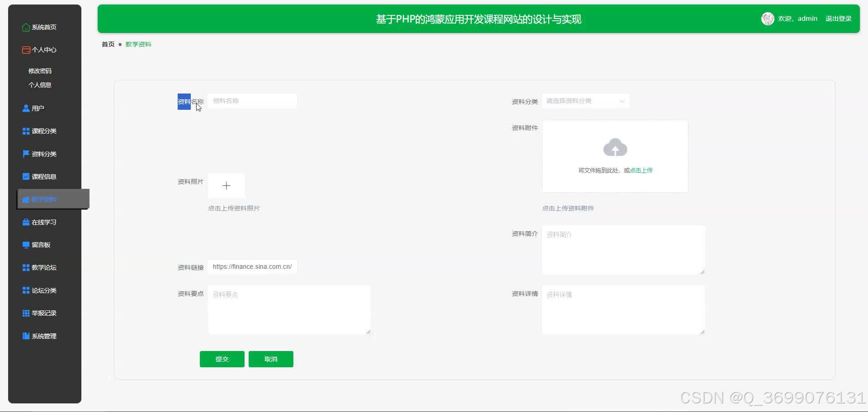Open 修改密码 in sidebar

point(40,71)
